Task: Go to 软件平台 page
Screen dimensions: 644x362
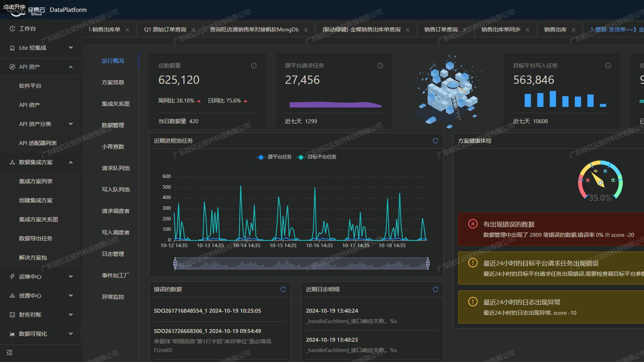Action: point(30,86)
